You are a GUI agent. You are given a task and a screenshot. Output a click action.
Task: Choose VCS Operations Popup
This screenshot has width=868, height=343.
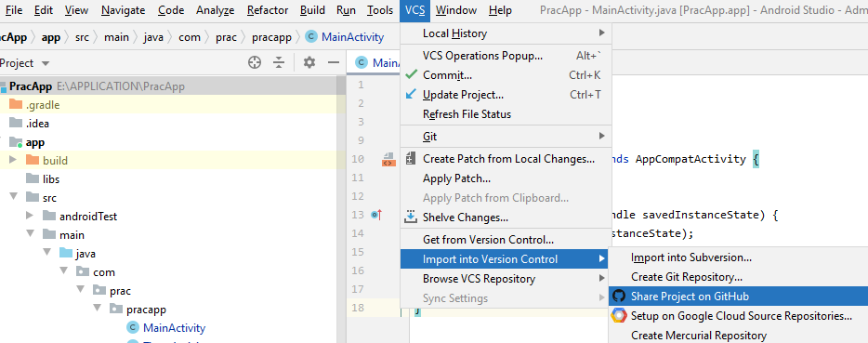(x=506, y=56)
